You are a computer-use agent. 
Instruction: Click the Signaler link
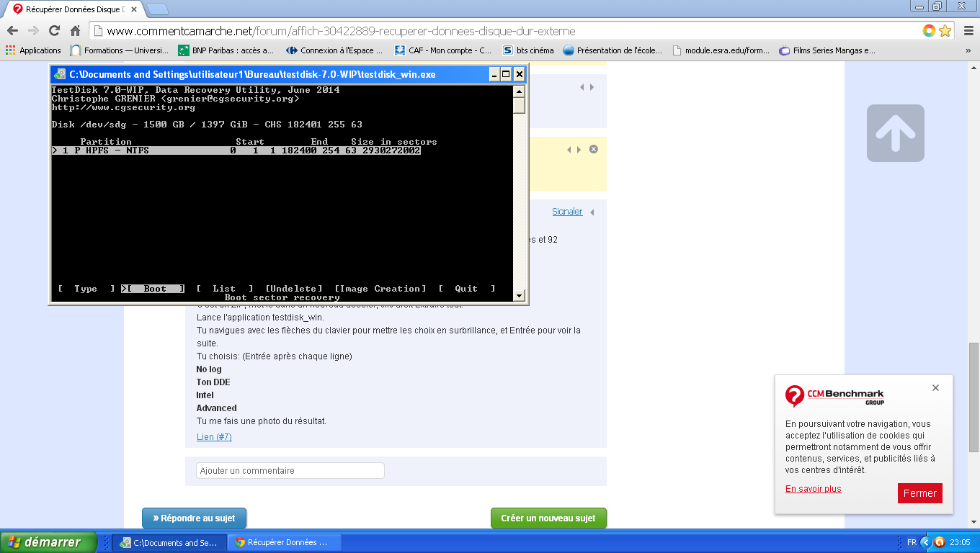coord(567,212)
